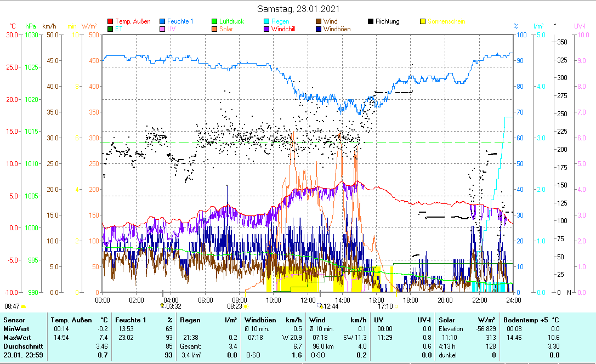Screen dimensions: 596x364
Task: Select the brown Wind legend swatch
Action: pyautogui.click(x=319, y=22)
